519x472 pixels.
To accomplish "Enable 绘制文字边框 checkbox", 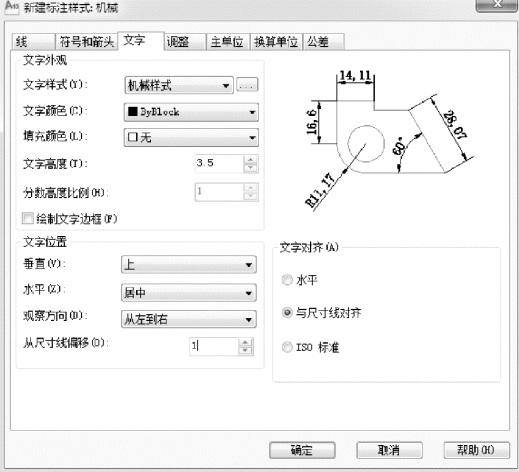I will (x=28, y=219).
